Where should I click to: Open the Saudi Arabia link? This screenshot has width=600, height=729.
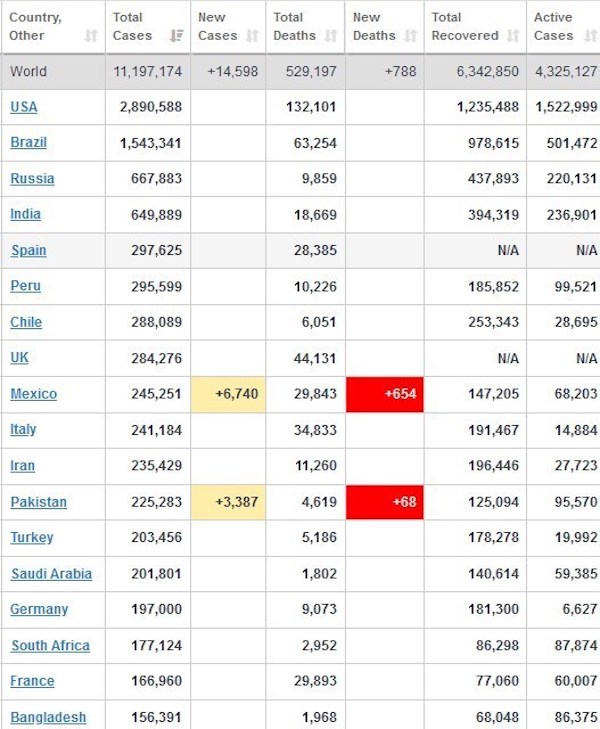[51, 574]
